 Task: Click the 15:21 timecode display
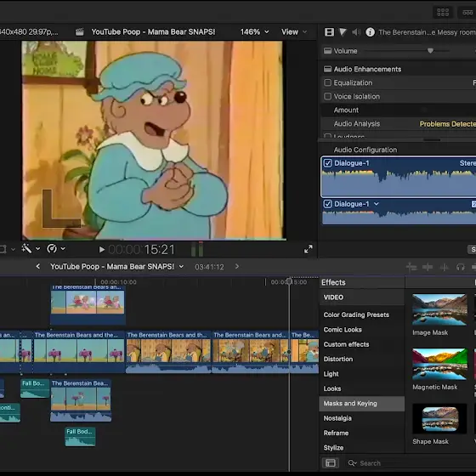coord(160,250)
